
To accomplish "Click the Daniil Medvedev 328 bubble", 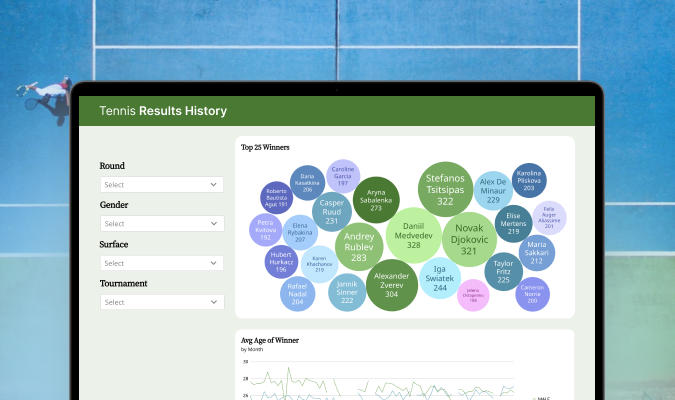I will [x=413, y=236].
